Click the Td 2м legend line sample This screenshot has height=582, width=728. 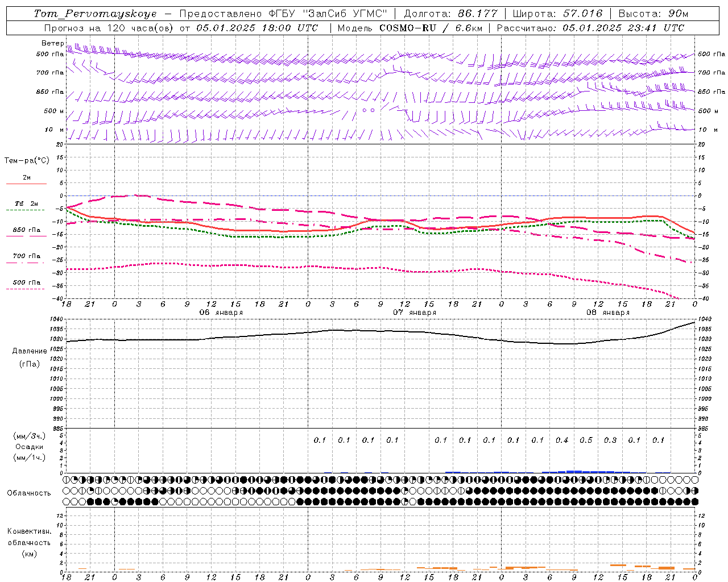coord(25,210)
